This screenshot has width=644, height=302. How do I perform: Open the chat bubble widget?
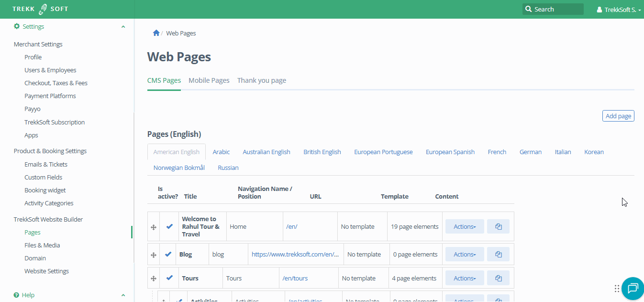(633, 288)
